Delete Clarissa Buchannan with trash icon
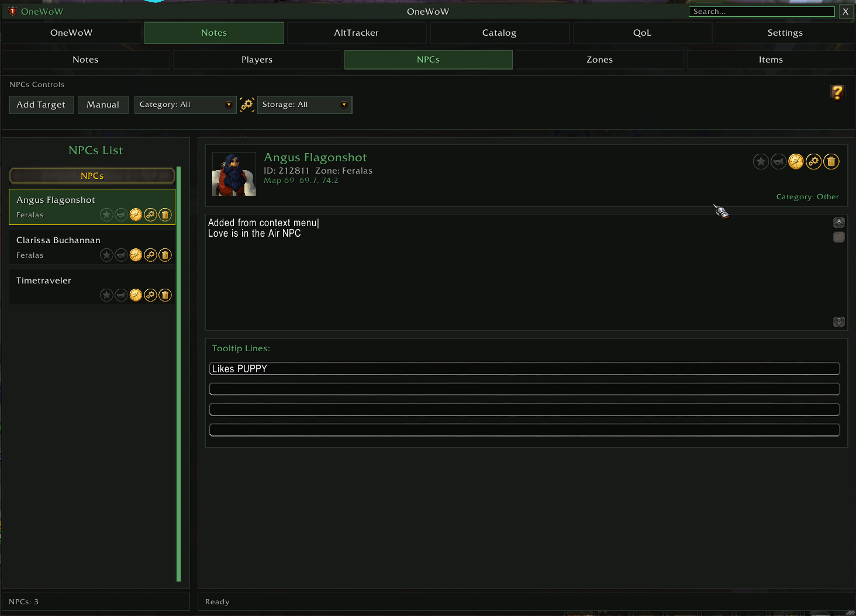The width and height of the screenshot is (856, 616). (x=165, y=255)
